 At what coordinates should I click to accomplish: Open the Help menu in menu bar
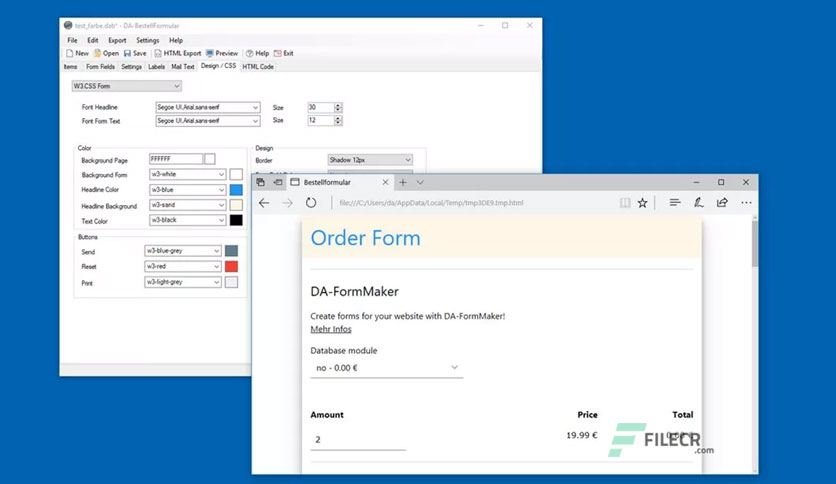(x=175, y=41)
